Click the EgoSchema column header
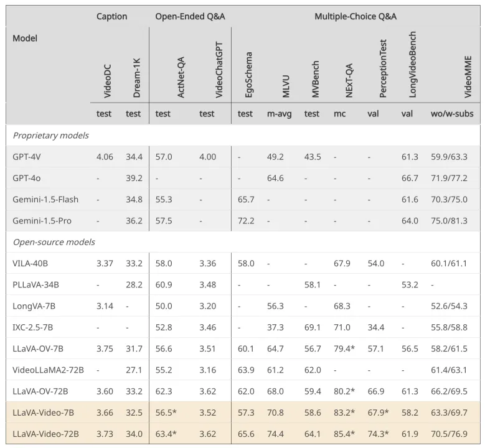 (x=248, y=75)
